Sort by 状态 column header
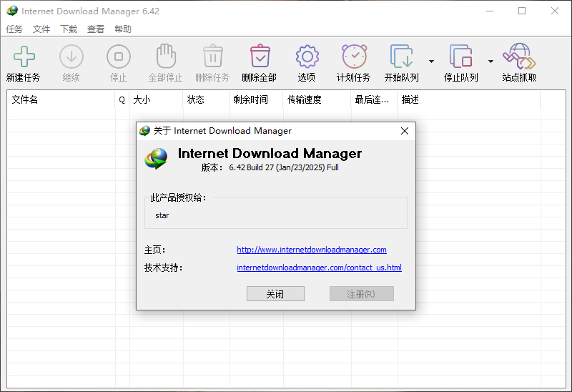 click(x=206, y=99)
